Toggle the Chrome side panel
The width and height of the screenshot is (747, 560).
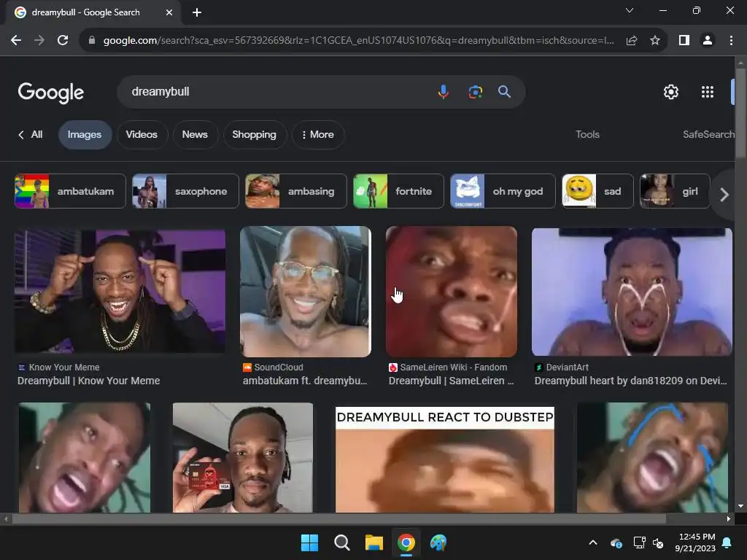click(x=684, y=41)
